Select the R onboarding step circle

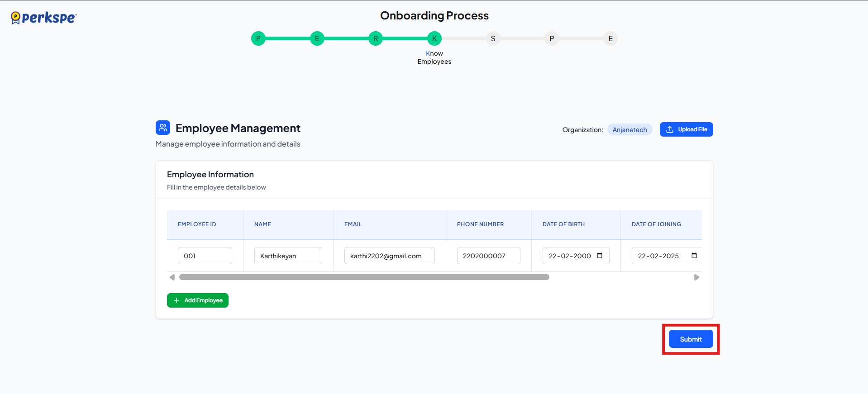coord(376,38)
